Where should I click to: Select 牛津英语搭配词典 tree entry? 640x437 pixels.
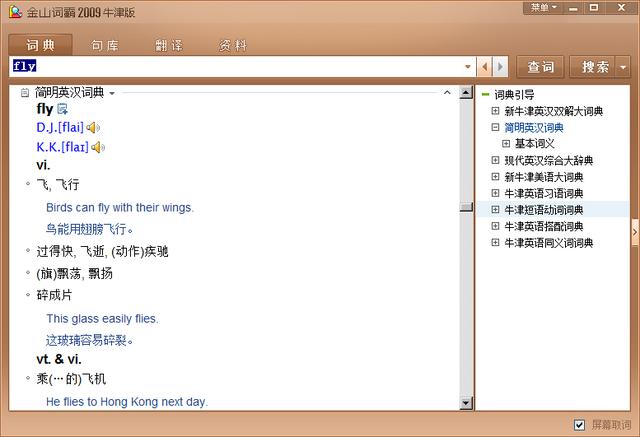coord(544,226)
